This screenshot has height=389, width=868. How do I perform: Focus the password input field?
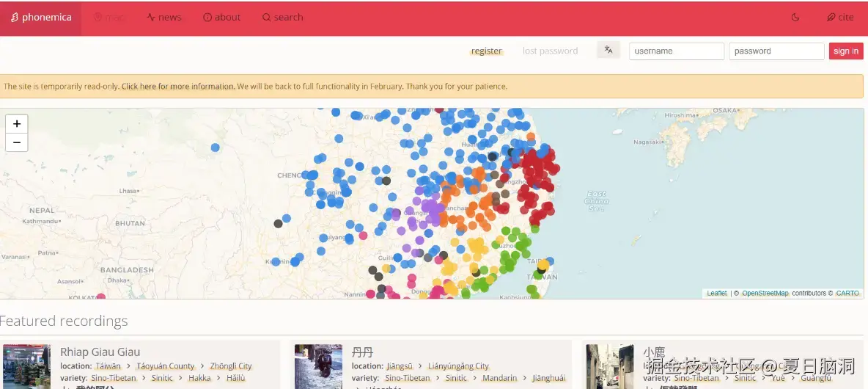[x=776, y=51]
